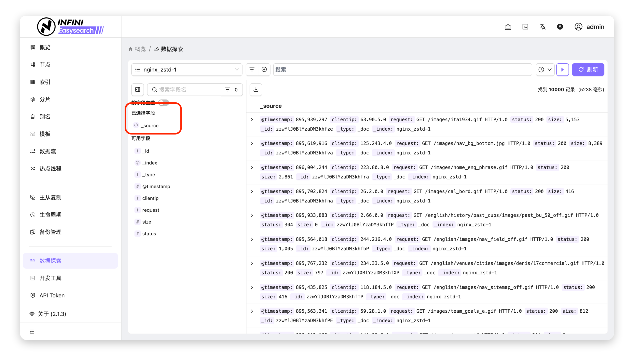This screenshot has width=634, height=364.
Task: Go to the 索引 sidebar menu
Action: [45, 82]
